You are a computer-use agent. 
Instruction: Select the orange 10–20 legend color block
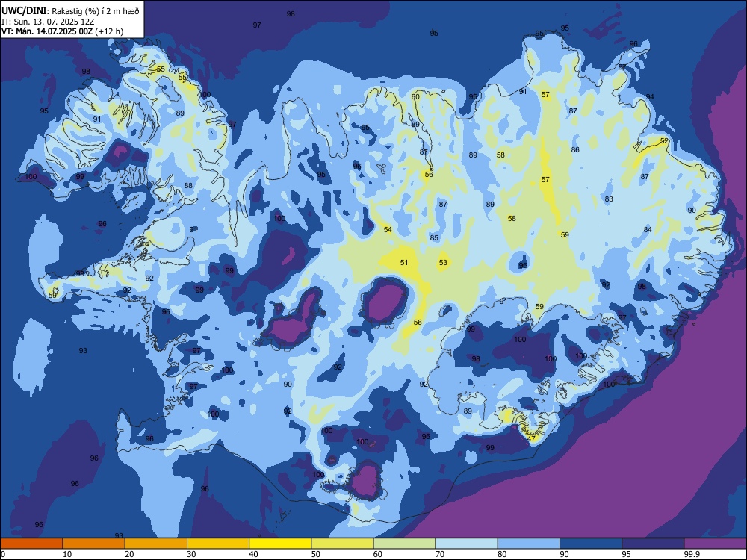click(94, 544)
